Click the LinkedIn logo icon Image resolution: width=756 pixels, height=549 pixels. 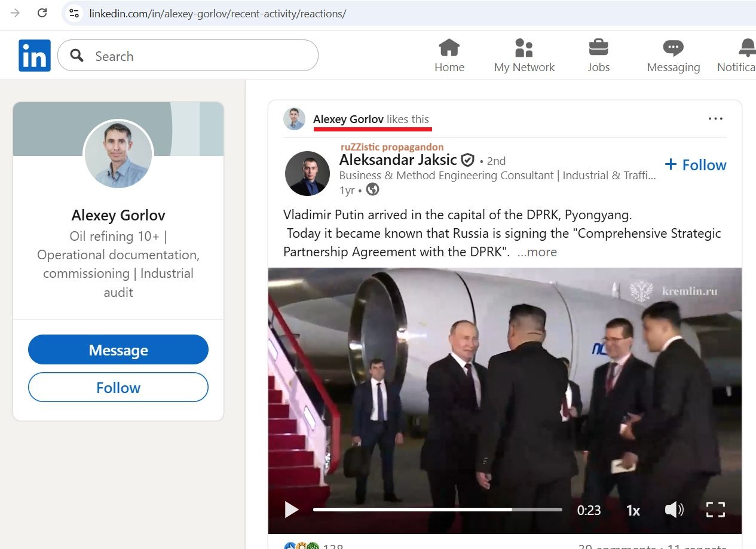(35, 56)
